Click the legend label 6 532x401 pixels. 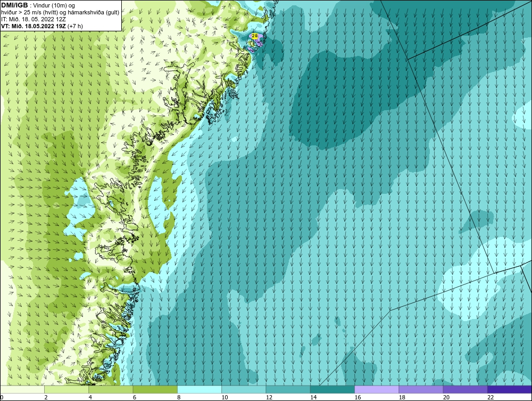135,397
